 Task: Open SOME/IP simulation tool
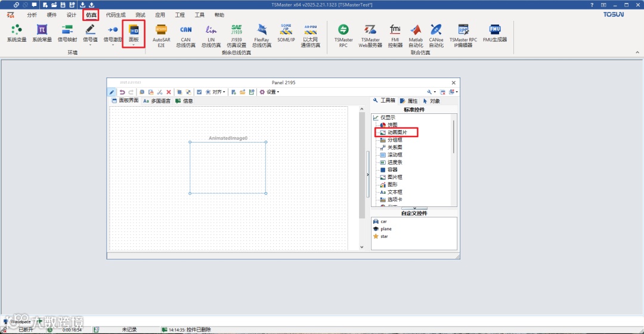pos(286,33)
